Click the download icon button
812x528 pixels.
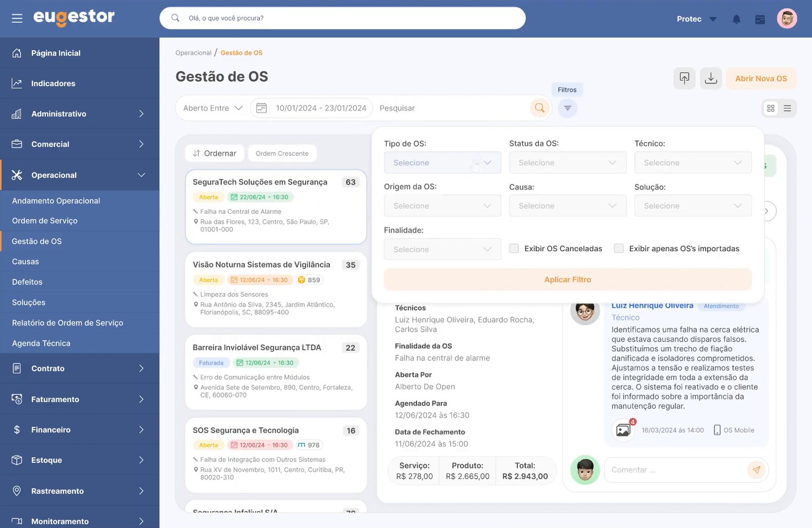coord(711,78)
